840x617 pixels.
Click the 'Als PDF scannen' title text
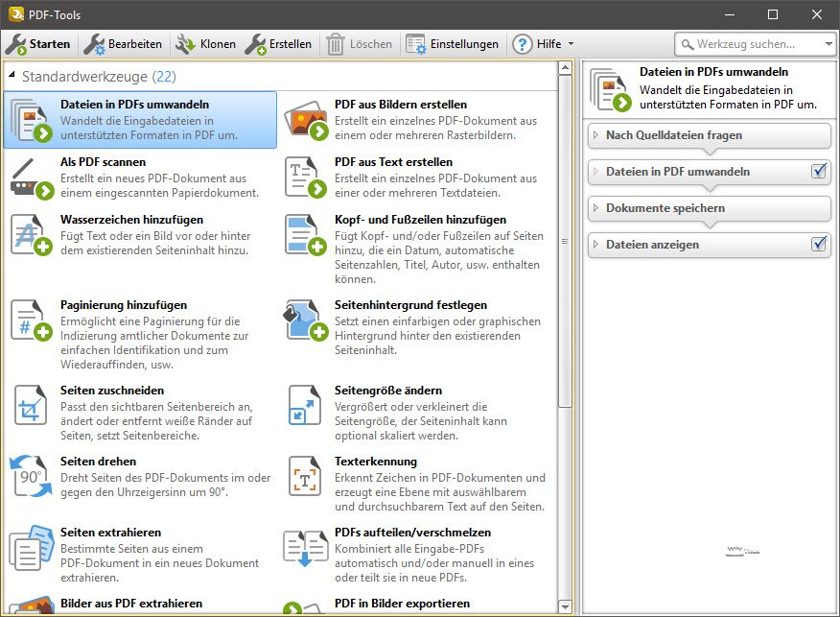click(x=103, y=162)
